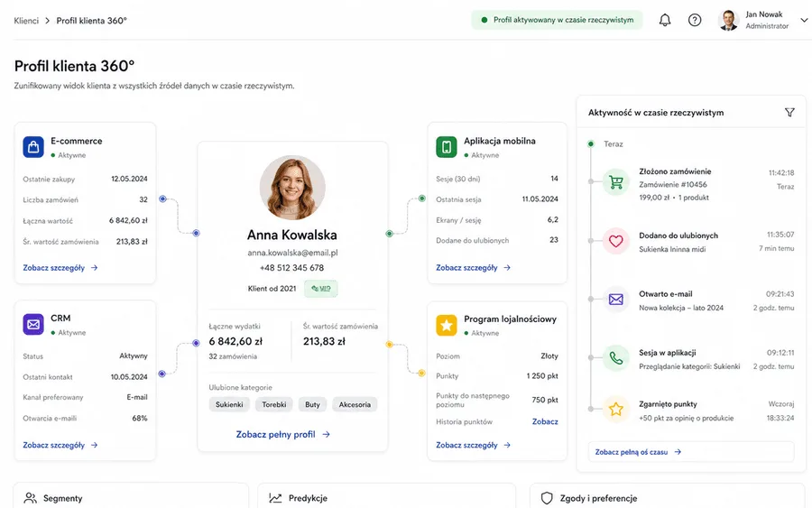Image resolution: width=812 pixels, height=508 pixels.
Task: Select the mobile app phone icon
Action: click(x=447, y=147)
